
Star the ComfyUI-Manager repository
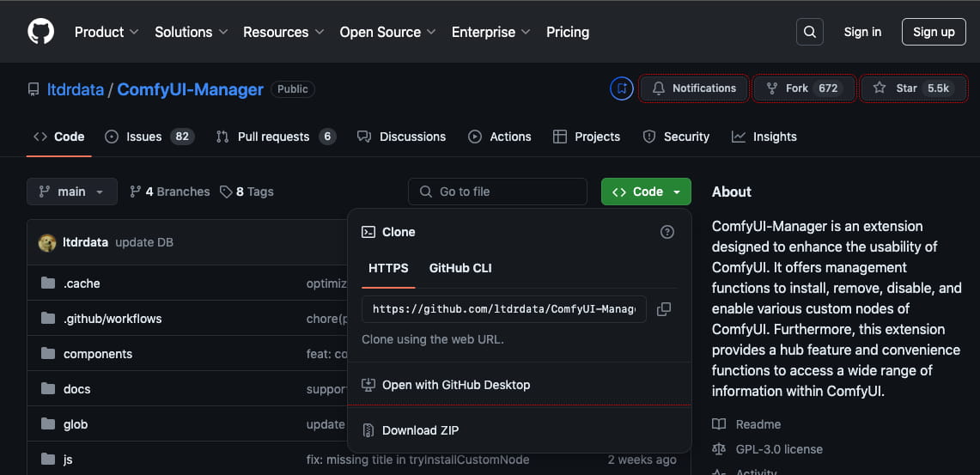coord(914,88)
